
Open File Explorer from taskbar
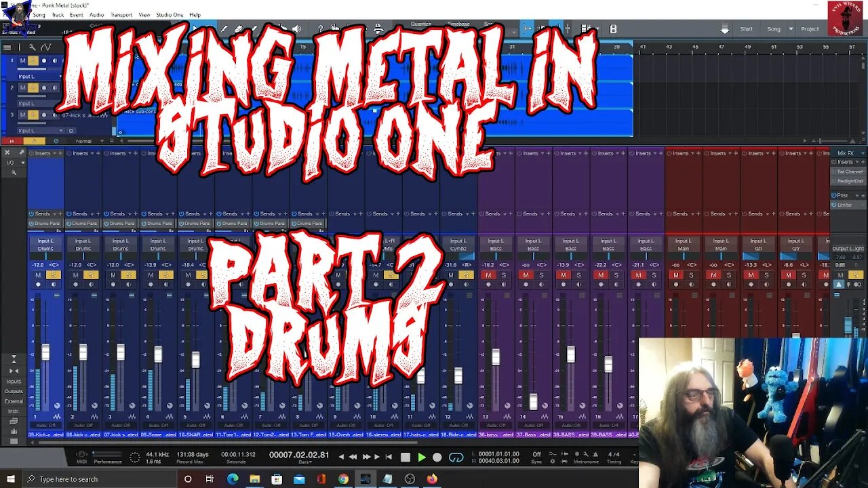click(254, 479)
